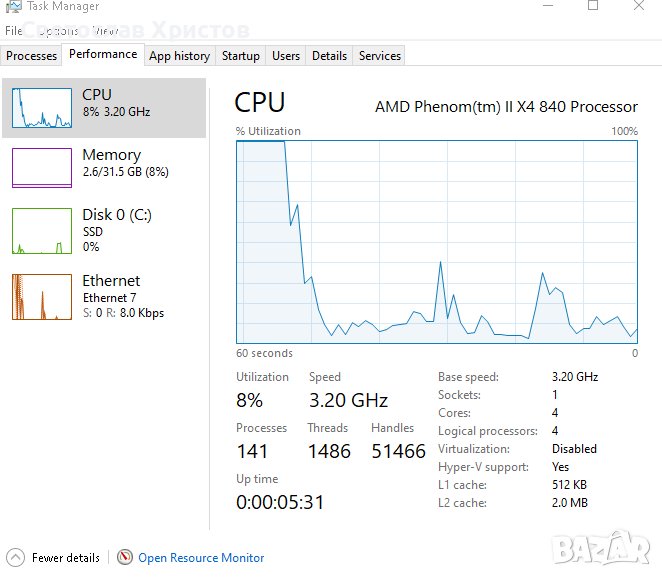Open the View menu
The width and height of the screenshot is (662, 577).
point(105,31)
